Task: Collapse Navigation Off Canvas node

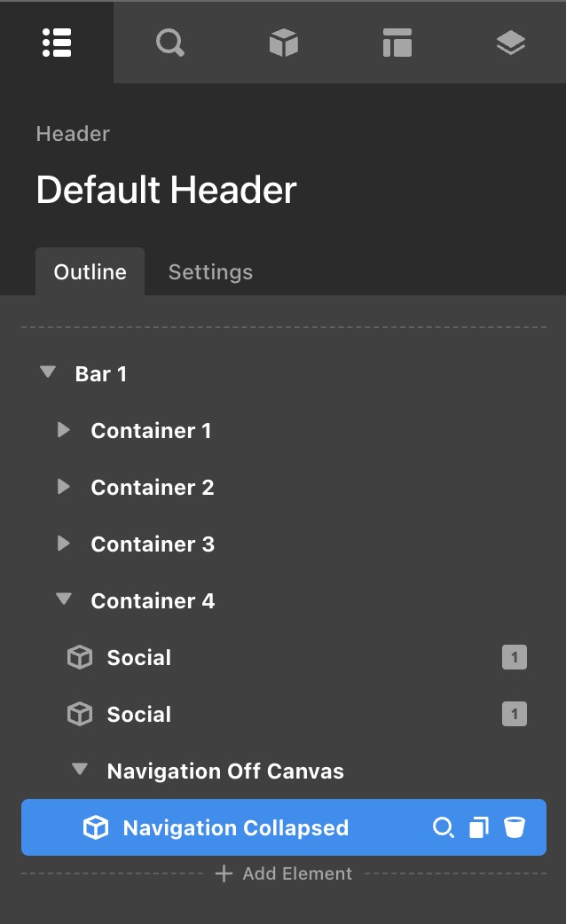Action: pyautogui.click(x=80, y=771)
